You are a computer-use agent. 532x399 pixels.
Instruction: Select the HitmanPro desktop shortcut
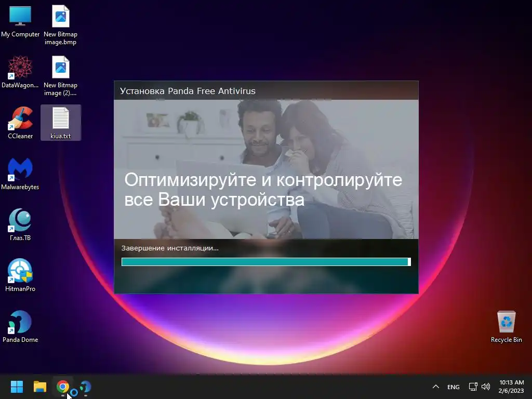pos(20,275)
